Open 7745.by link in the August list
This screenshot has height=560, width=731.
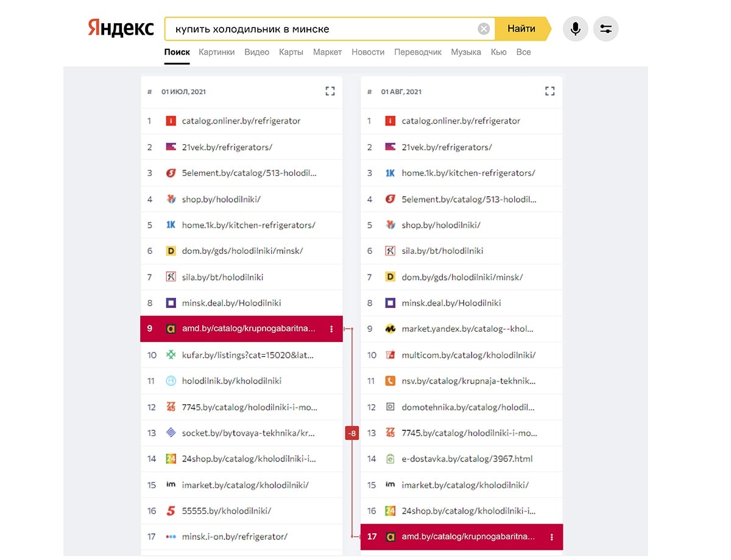point(469,433)
